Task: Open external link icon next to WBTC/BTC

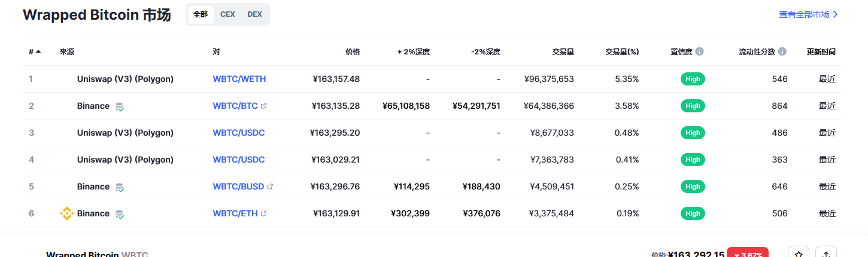Action: [x=264, y=106]
